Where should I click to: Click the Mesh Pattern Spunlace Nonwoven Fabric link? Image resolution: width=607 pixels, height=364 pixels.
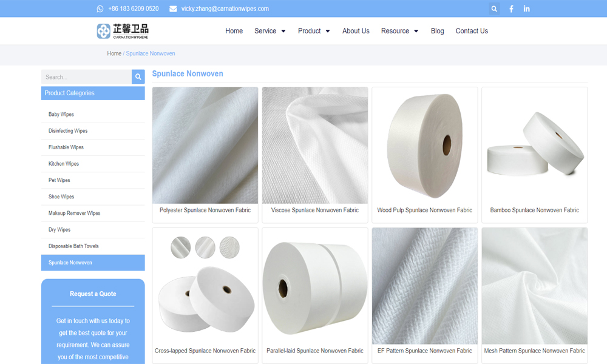534,351
